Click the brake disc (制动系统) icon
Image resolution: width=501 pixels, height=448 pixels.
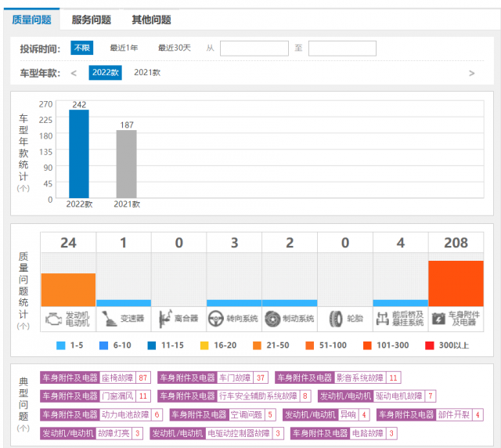tap(272, 319)
